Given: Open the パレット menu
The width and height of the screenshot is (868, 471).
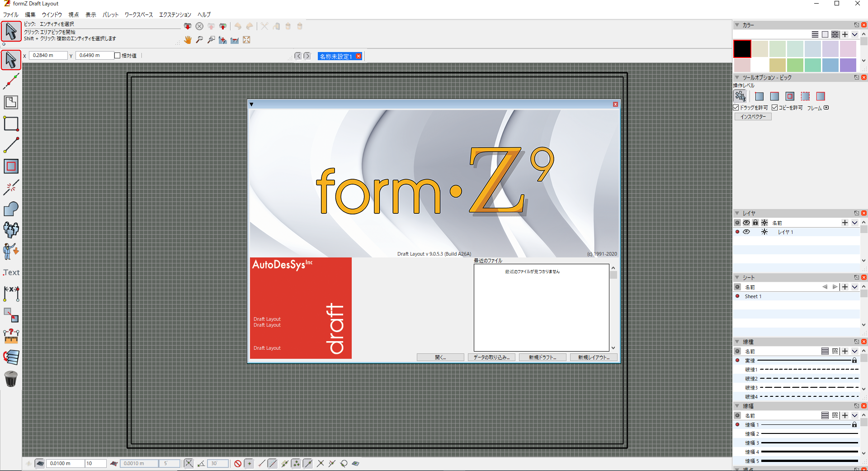Looking at the screenshot, I should click(x=110, y=14).
